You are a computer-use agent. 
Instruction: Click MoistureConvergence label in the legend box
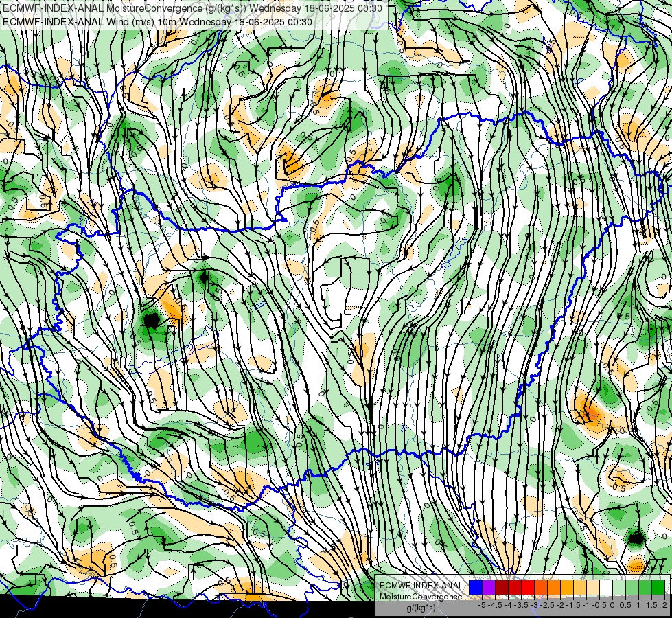click(x=421, y=597)
